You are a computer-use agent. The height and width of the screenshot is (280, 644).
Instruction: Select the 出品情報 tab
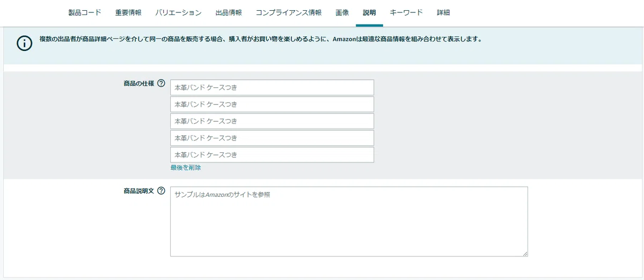point(229,12)
